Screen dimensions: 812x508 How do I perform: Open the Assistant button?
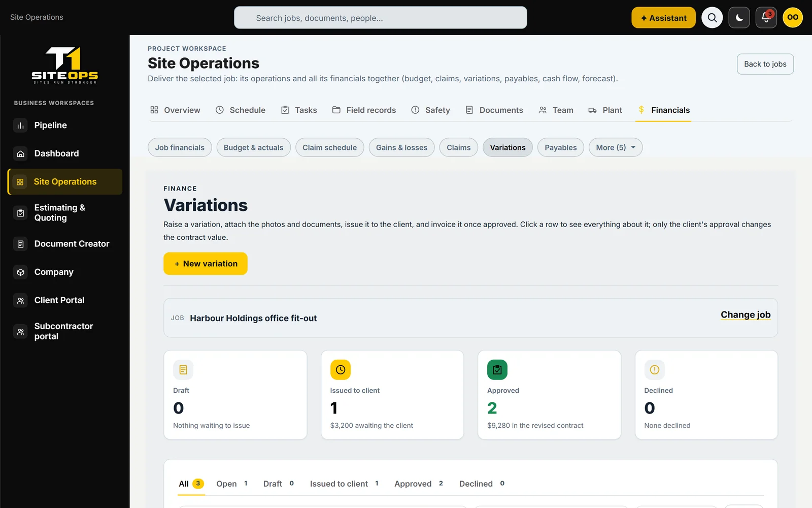click(x=663, y=18)
